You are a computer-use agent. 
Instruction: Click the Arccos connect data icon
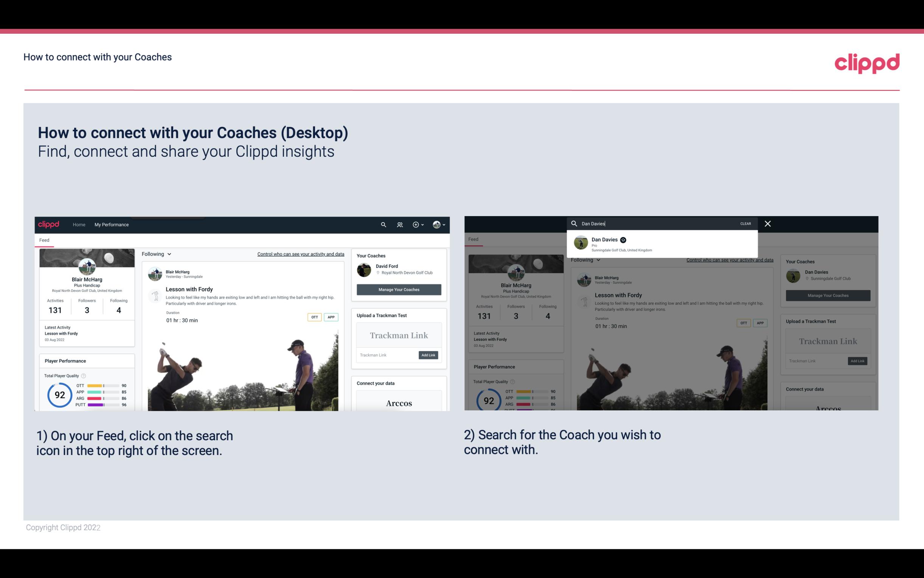coord(399,403)
